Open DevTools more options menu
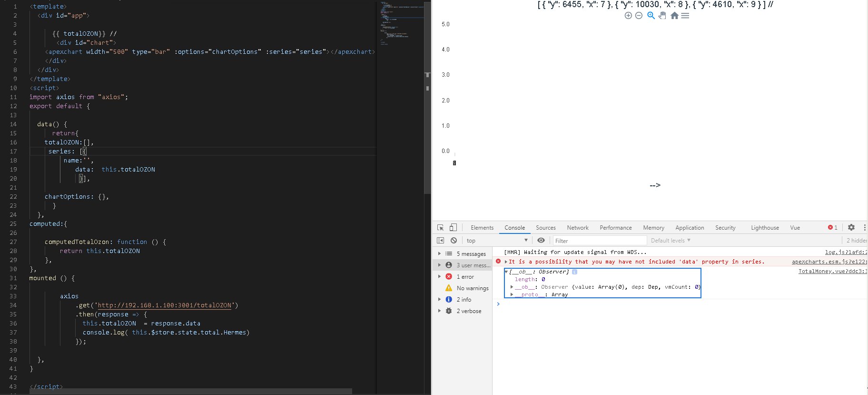 point(865,228)
